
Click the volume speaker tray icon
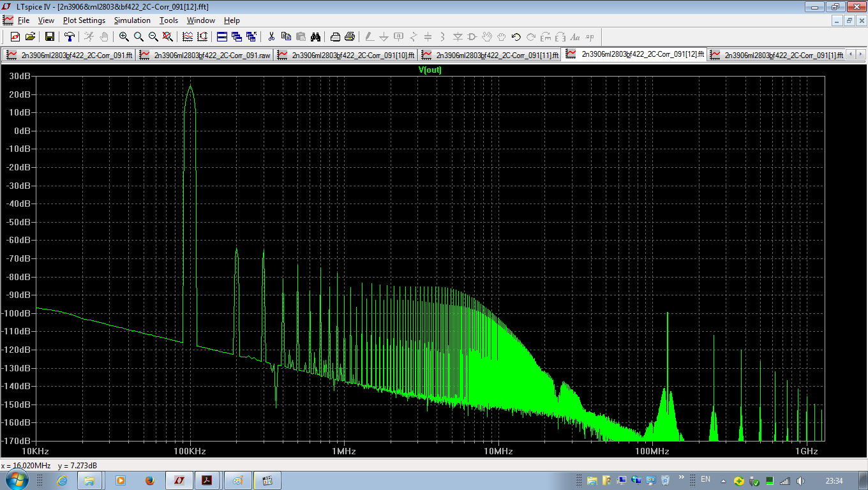pos(800,480)
